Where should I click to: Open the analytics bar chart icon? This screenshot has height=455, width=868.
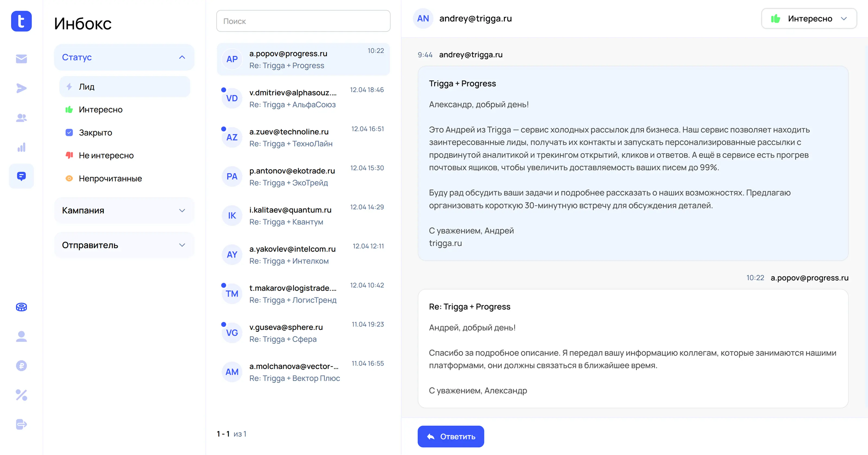tap(21, 147)
